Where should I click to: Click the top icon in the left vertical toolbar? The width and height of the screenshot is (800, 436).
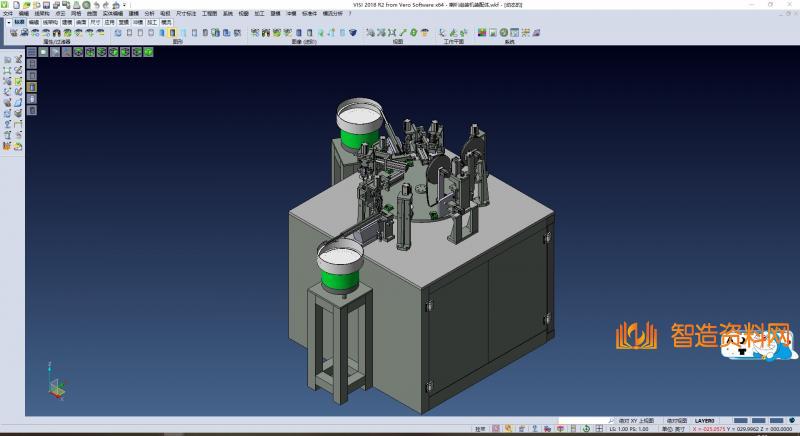coord(7,60)
